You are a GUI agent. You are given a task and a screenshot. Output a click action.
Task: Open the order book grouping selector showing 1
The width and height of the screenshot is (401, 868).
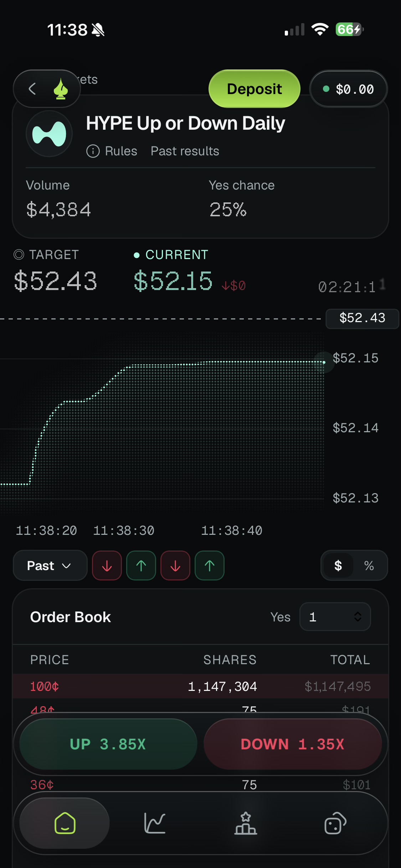pyautogui.click(x=335, y=617)
